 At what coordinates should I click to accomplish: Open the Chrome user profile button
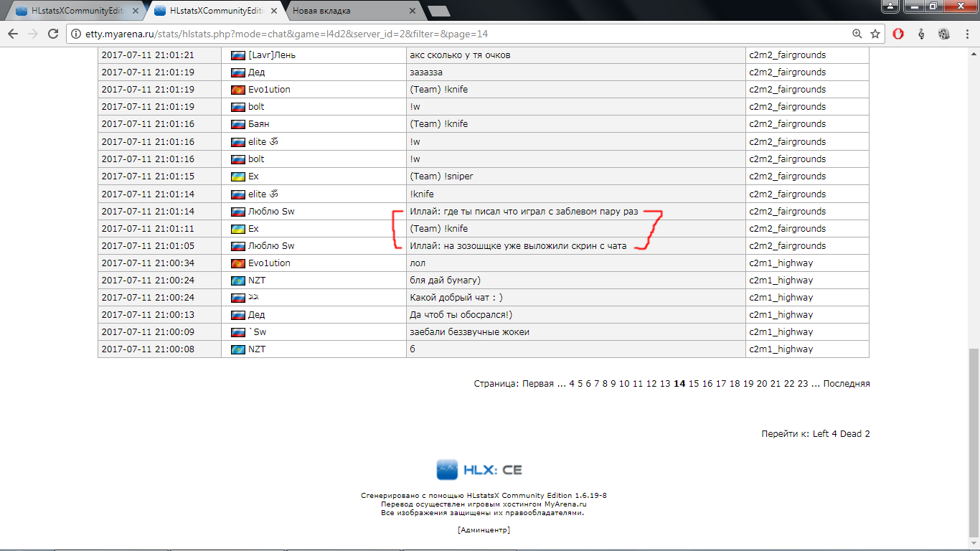890,6
